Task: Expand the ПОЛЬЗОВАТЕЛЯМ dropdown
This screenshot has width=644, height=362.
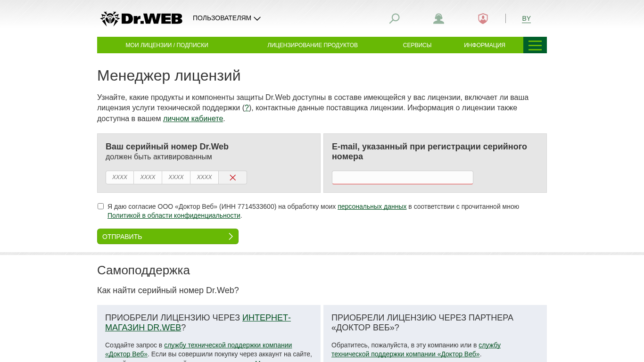Action: [x=227, y=18]
